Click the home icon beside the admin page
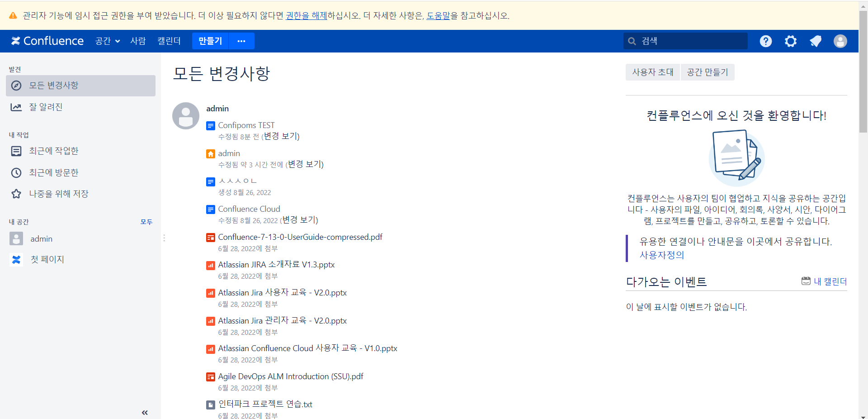Screen dimensions: 868x419 pyautogui.click(x=211, y=154)
